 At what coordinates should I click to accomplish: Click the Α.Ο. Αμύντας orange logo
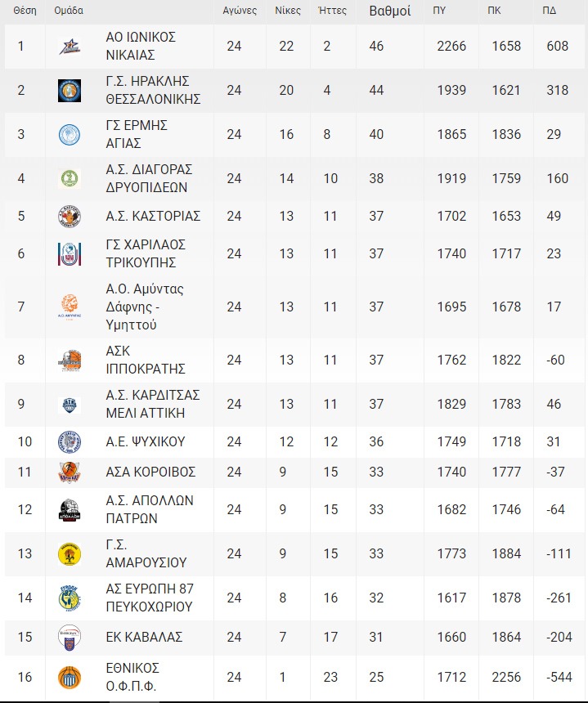pyautogui.click(x=70, y=307)
